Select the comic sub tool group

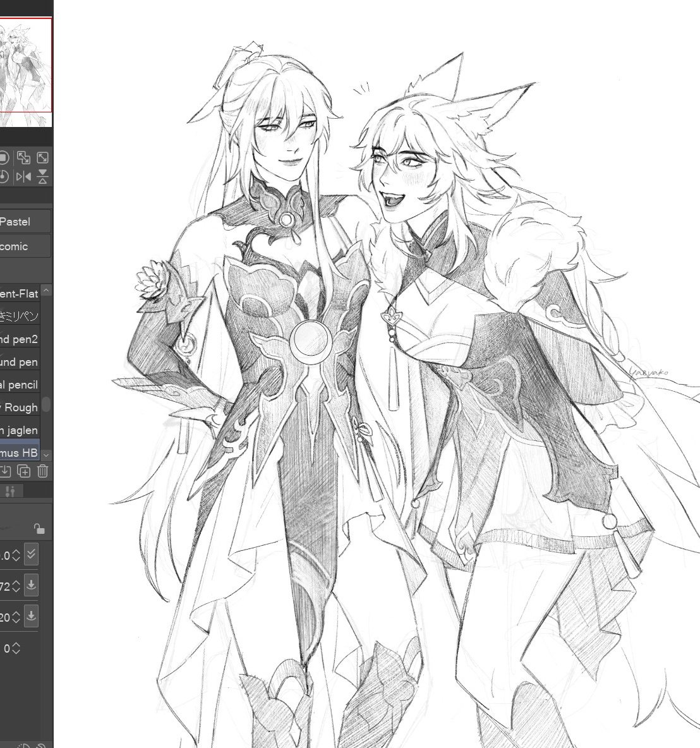pos(25,246)
